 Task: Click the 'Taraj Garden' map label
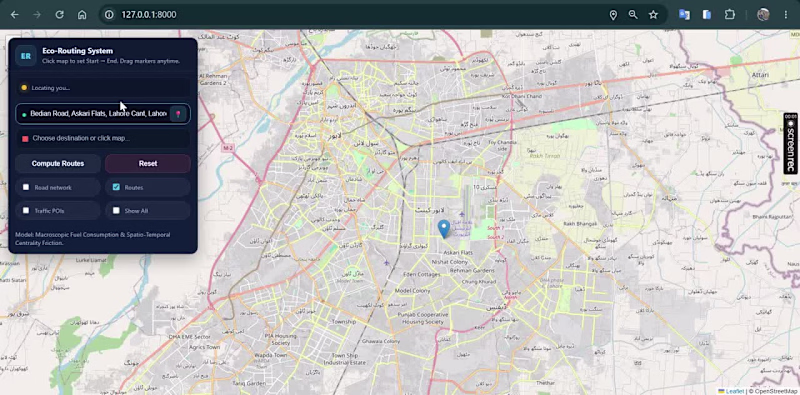click(249, 383)
